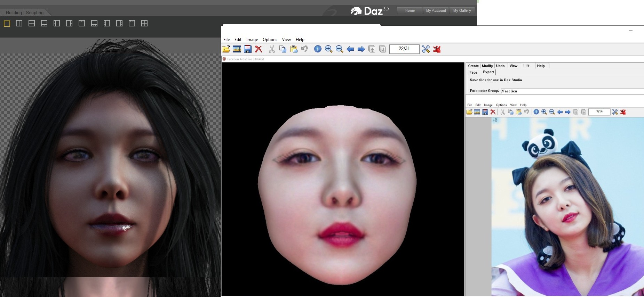The image size is (644, 297).
Task: Zoom in with plus magnifier in 7/14 viewer
Action: coord(544,112)
